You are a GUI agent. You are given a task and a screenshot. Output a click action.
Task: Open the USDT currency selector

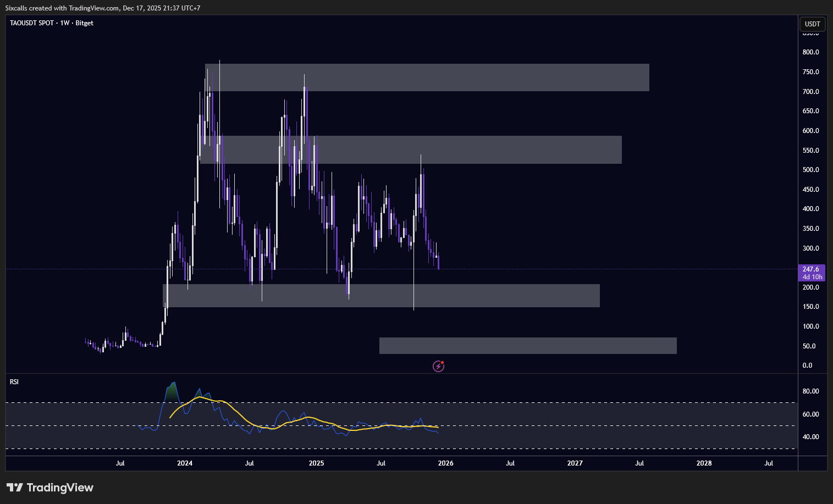click(812, 24)
